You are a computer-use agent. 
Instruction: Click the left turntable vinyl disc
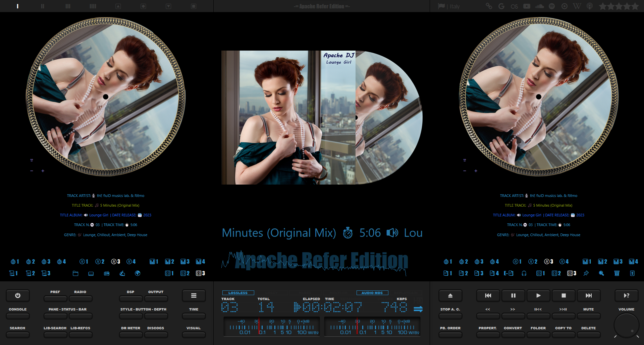tap(106, 97)
